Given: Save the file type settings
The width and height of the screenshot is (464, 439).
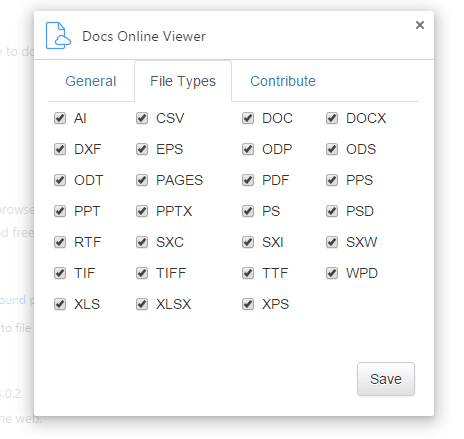Looking at the screenshot, I should [x=386, y=379].
